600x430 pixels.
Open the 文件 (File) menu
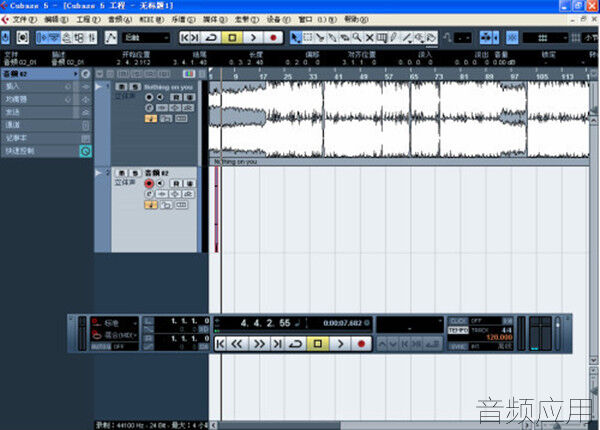[x=24, y=19]
